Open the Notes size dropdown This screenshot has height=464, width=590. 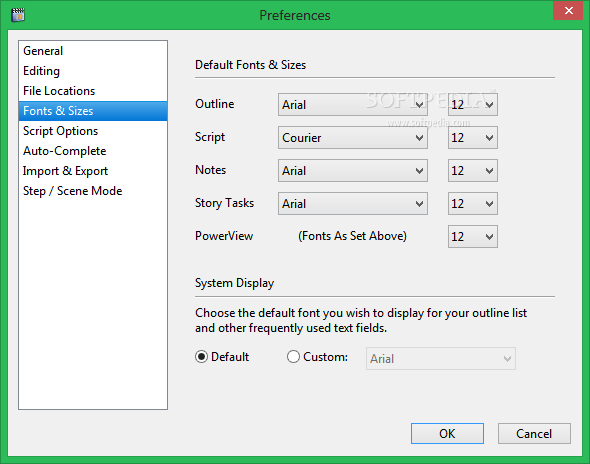pos(473,170)
